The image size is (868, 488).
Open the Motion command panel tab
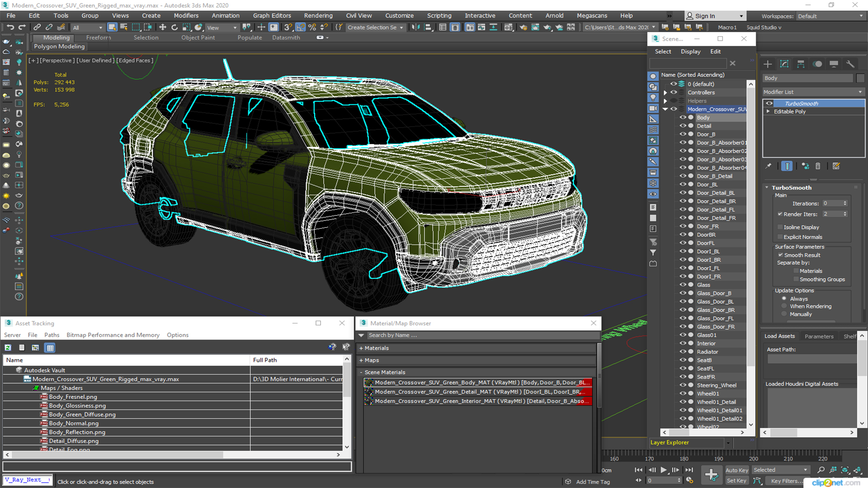(817, 64)
